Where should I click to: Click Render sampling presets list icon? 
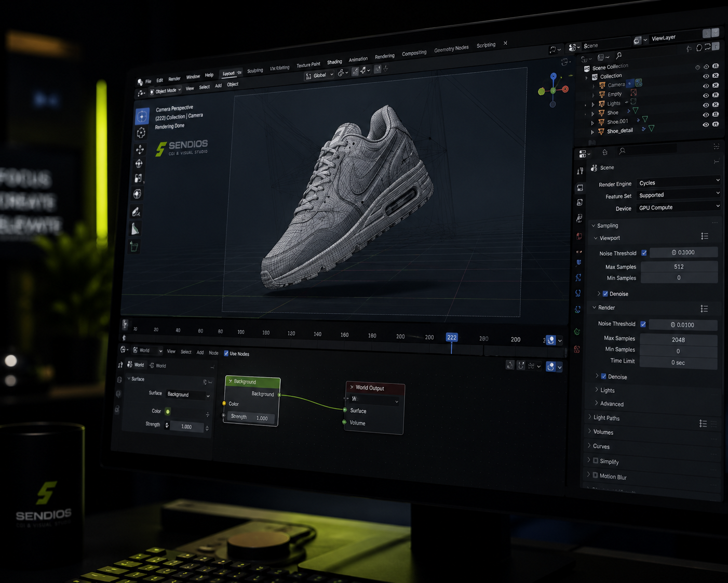pos(704,309)
